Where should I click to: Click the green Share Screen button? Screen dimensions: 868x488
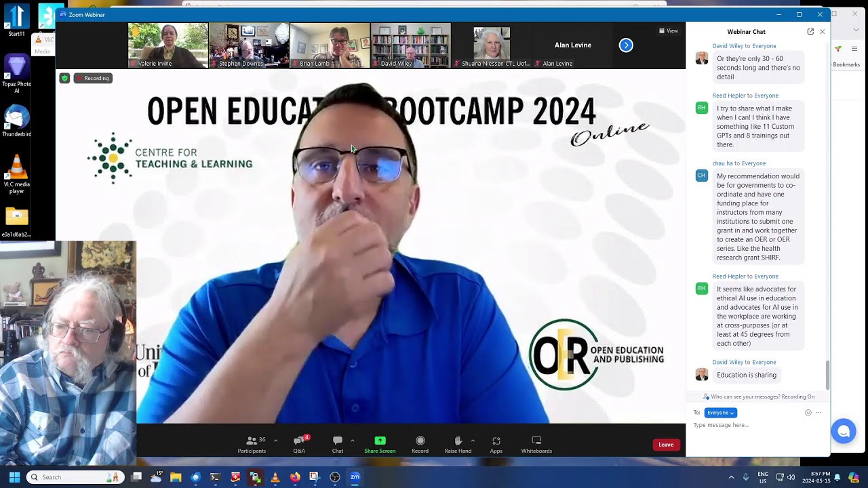click(x=380, y=445)
